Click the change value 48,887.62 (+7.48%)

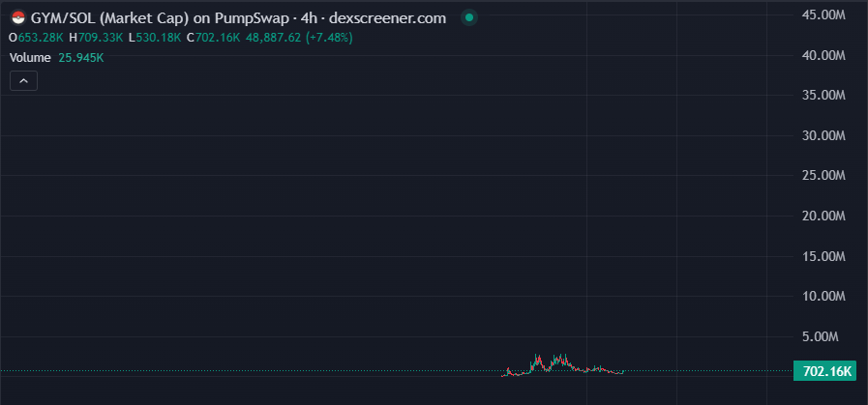[299, 38]
